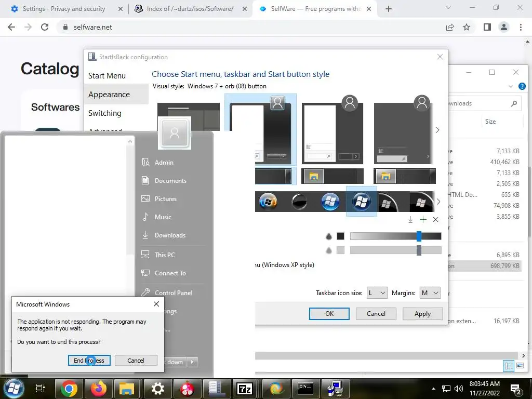
Task: Switch to Switching section
Action: pyautogui.click(x=104, y=113)
